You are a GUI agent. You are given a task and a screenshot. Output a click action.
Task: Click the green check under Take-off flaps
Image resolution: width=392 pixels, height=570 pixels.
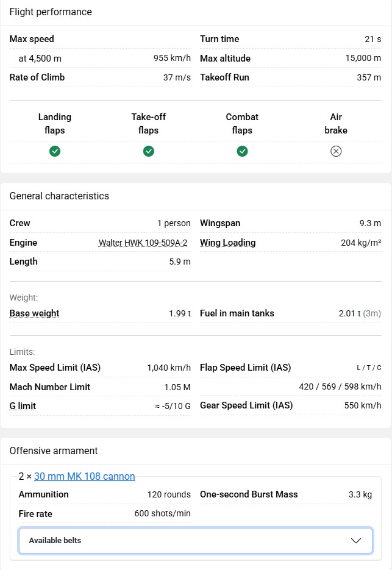(x=149, y=151)
